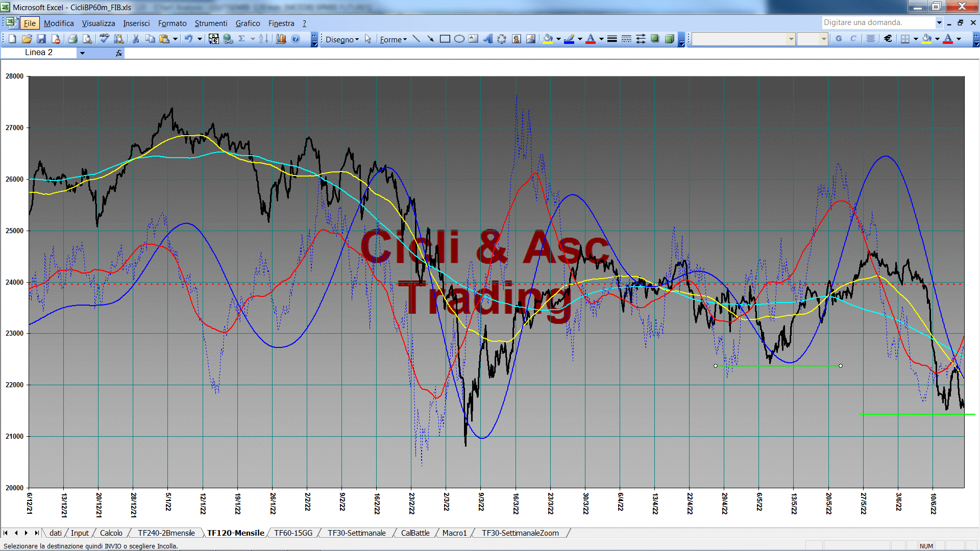Click the Copy icon
The image size is (980, 551).
coord(150,39)
